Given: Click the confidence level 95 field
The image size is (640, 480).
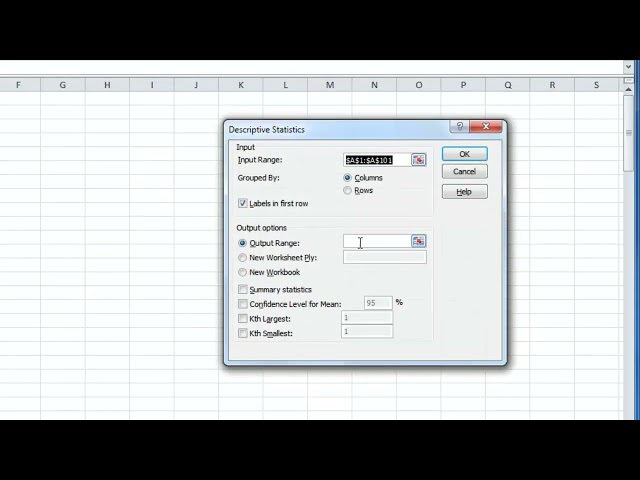Looking at the screenshot, I should [x=378, y=303].
